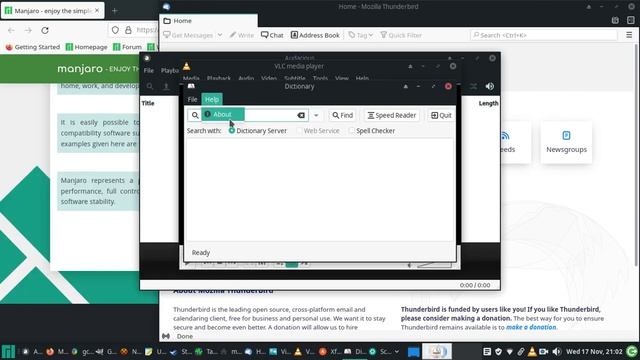This screenshot has height=360, width=640.
Task: Open the Getting Started bookmark
Action: click(x=33, y=47)
